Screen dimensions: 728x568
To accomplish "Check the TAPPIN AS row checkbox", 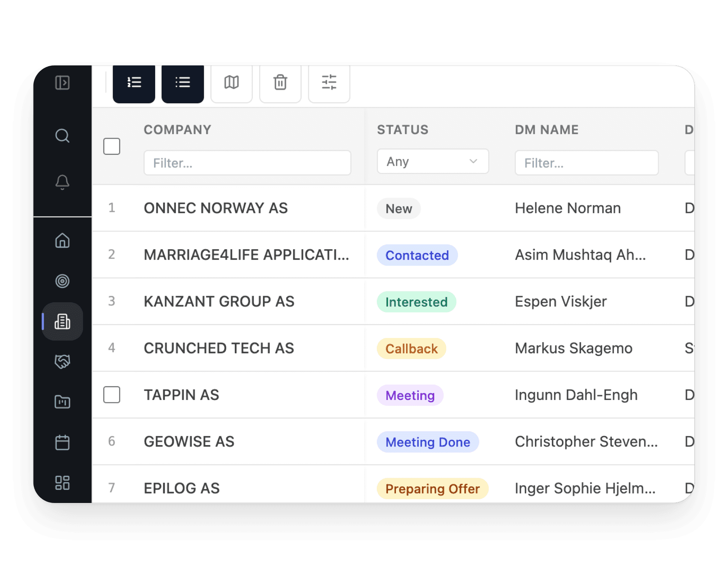I will tap(112, 395).
